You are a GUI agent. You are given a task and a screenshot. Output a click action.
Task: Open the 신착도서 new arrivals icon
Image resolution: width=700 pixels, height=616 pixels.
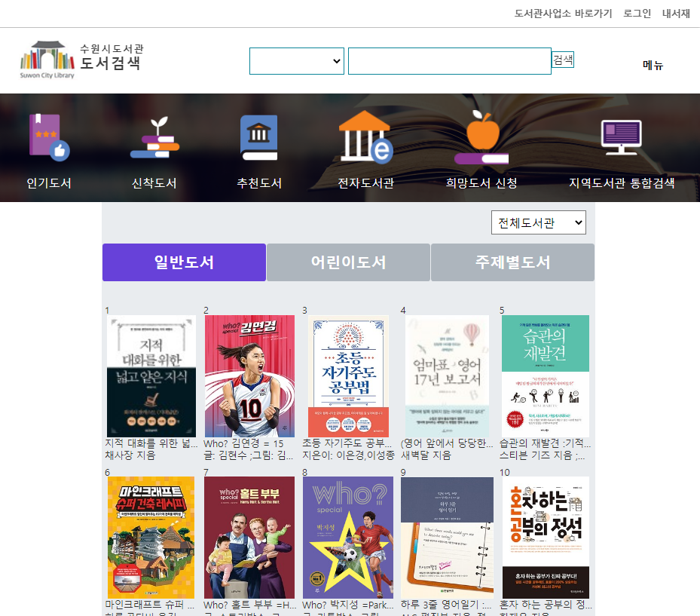154,137
